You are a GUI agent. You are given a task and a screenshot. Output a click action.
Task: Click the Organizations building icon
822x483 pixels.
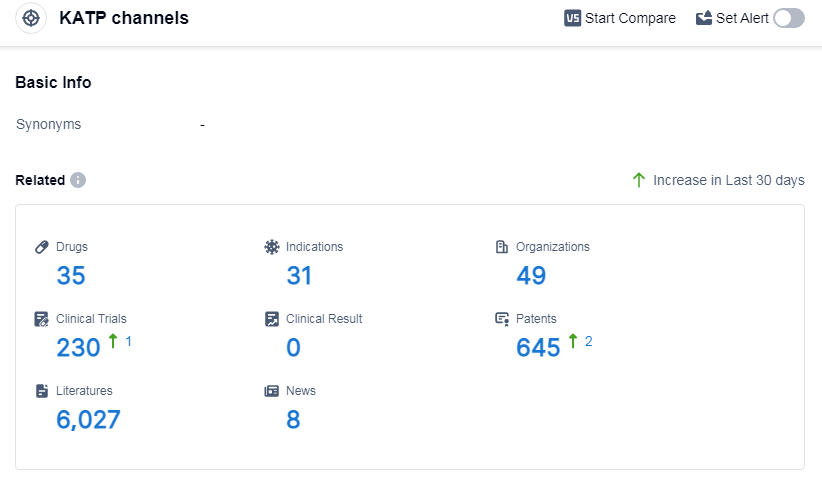(x=502, y=247)
